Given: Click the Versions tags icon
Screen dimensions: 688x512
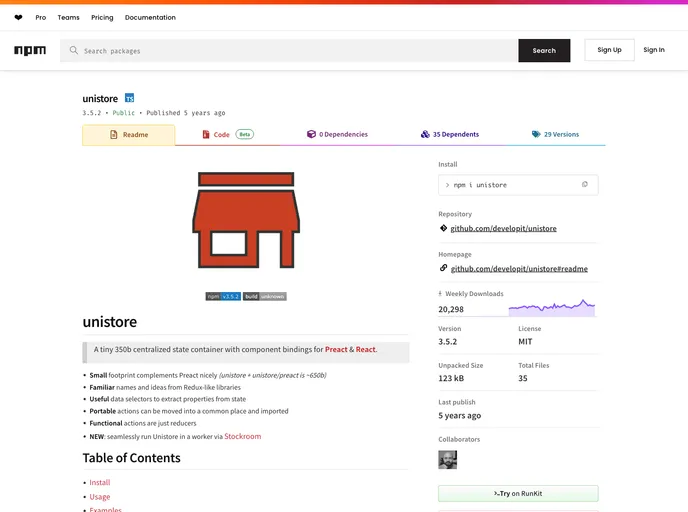Looking at the screenshot, I should click(536, 134).
